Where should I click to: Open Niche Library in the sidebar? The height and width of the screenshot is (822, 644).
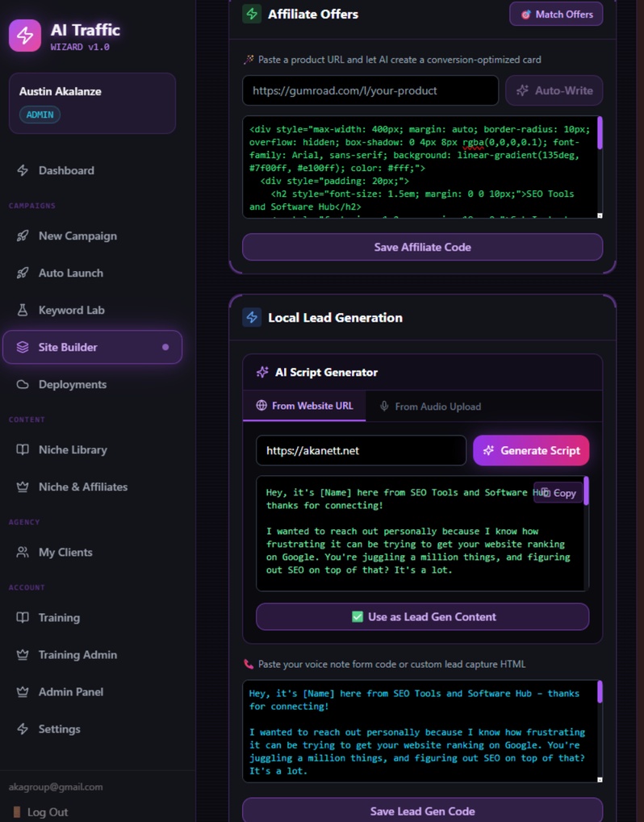pos(92,450)
